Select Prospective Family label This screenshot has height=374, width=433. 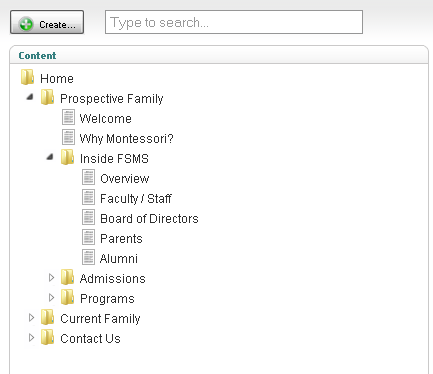pos(112,99)
